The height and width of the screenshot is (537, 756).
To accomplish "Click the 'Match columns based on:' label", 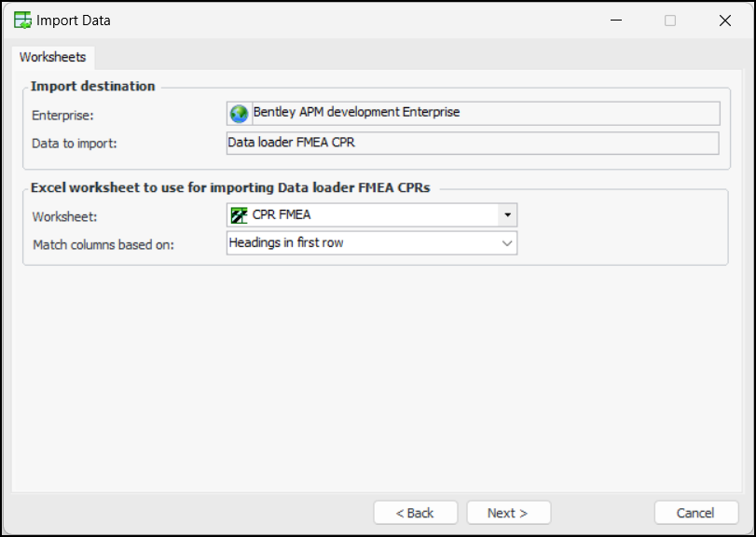I will click(103, 244).
